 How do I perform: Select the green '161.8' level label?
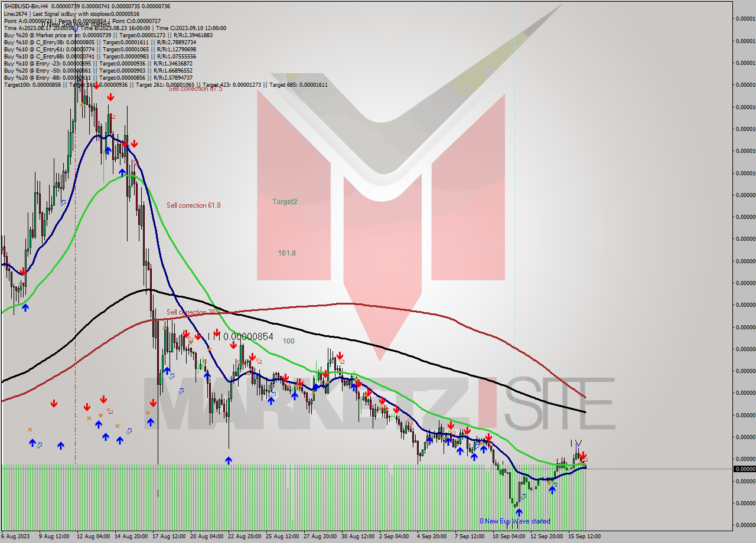(x=287, y=253)
